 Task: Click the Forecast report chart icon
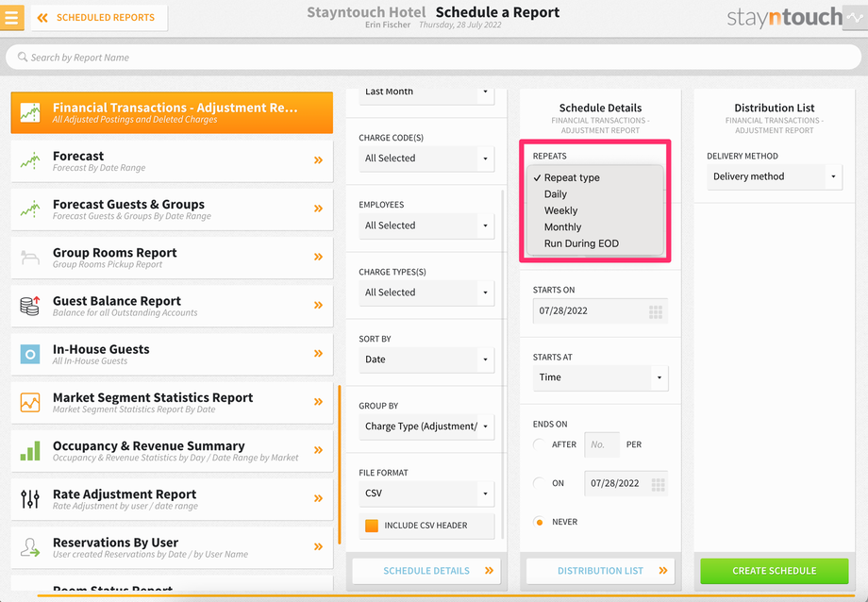(30, 161)
